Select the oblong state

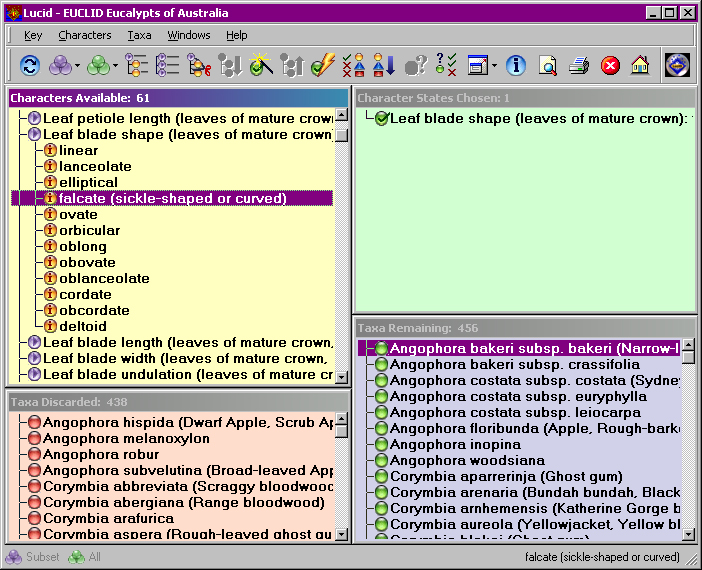click(83, 247)
